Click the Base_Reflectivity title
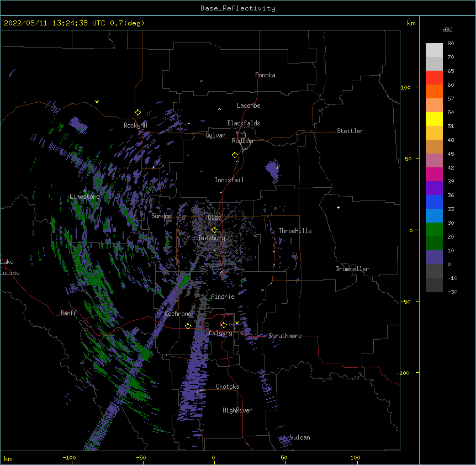The image size is (476, 465). click(238, 8)
